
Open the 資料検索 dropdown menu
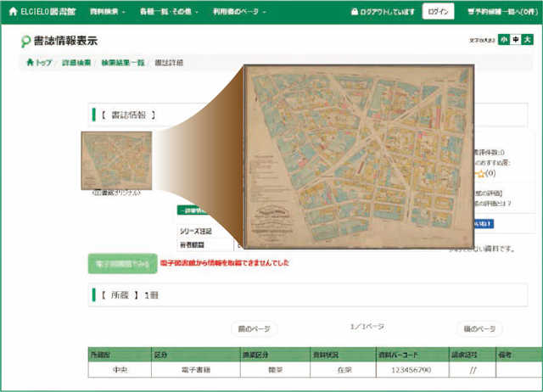tap(108, 11)
